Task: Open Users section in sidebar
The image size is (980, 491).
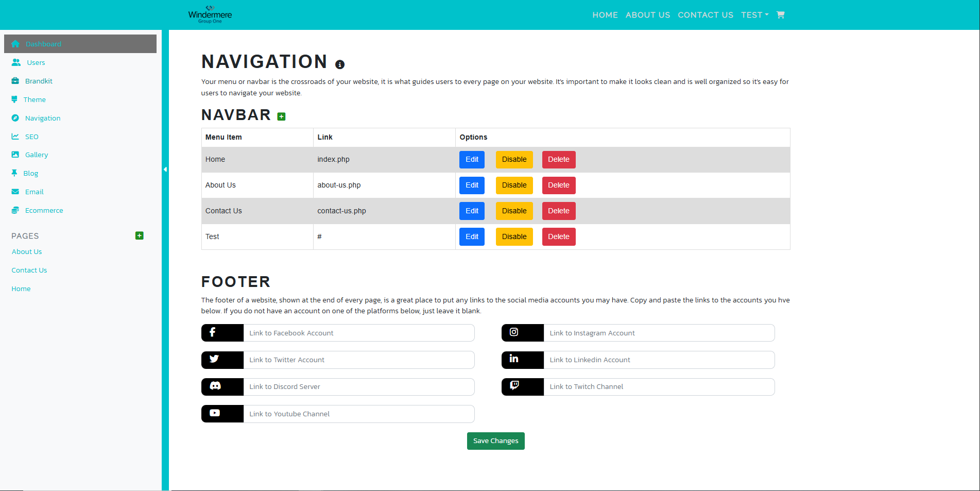Action: coord(36,62)
